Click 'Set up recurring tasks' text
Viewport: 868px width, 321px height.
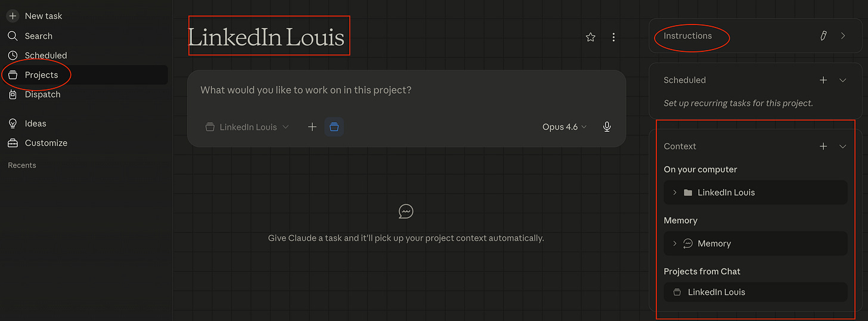738,103
